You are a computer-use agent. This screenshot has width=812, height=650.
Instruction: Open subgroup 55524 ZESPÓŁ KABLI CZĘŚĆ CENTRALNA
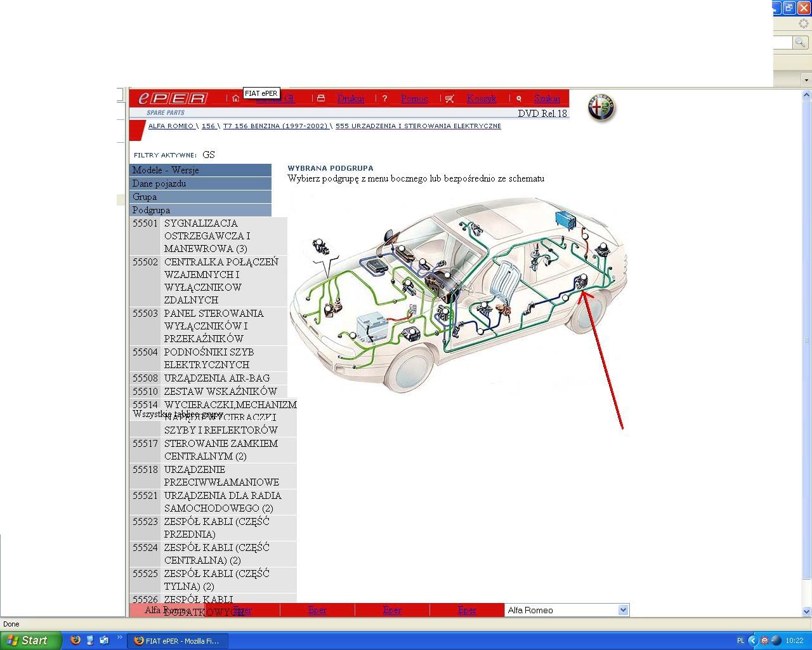click(213, 554)
